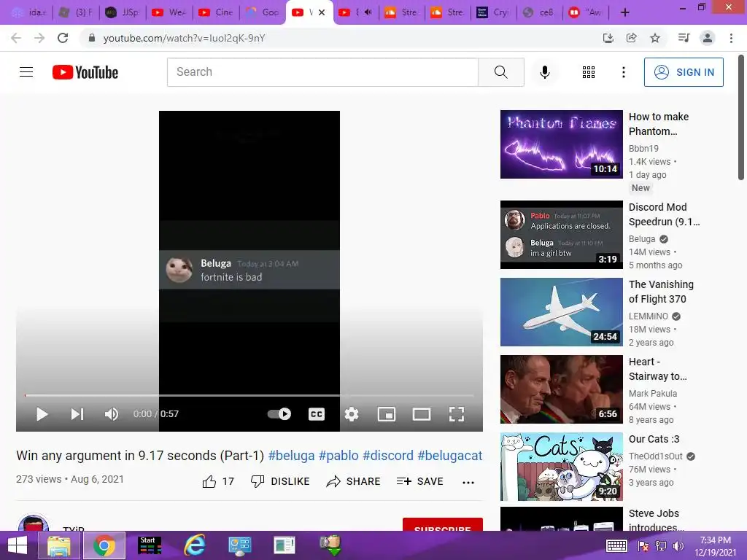Viewport: 747px width, 560px height.
Task: Open the #belugacat hashtag link
Action: coord(449,456)
